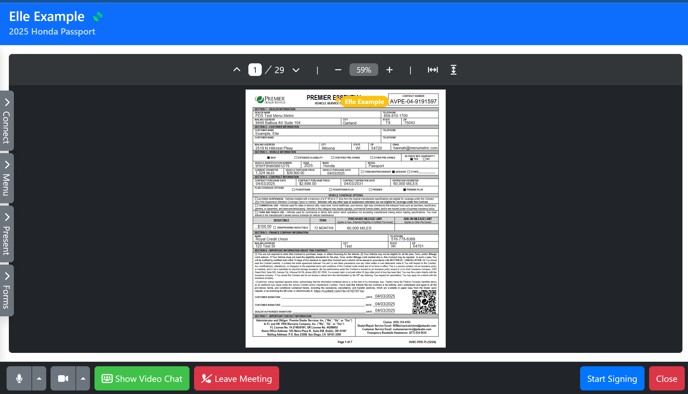Viewport: 688px width, 394px height.
Task: Fit document to page height
Action: pos(453,70)
